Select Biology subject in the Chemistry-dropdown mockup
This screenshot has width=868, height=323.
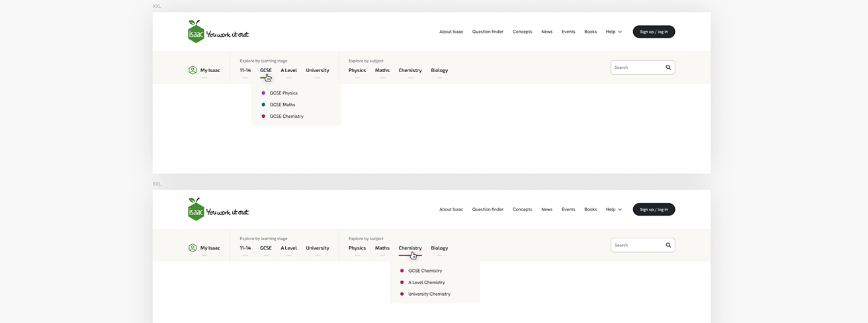click(439, 248)
